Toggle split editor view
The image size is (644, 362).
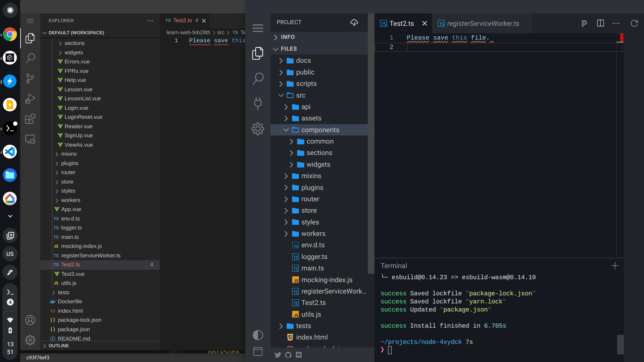[600, 23]
